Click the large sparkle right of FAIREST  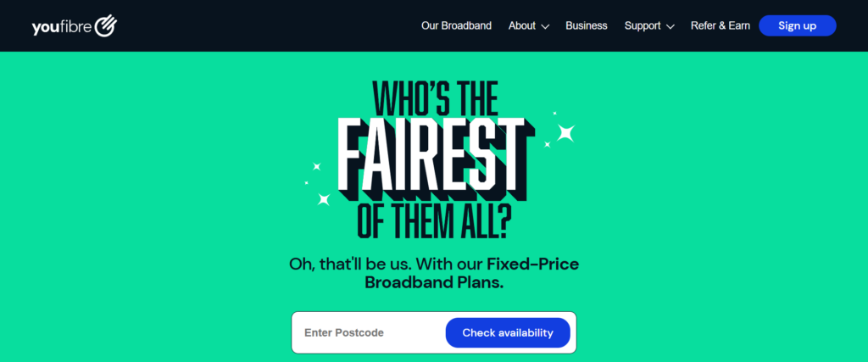click(565, 132)
